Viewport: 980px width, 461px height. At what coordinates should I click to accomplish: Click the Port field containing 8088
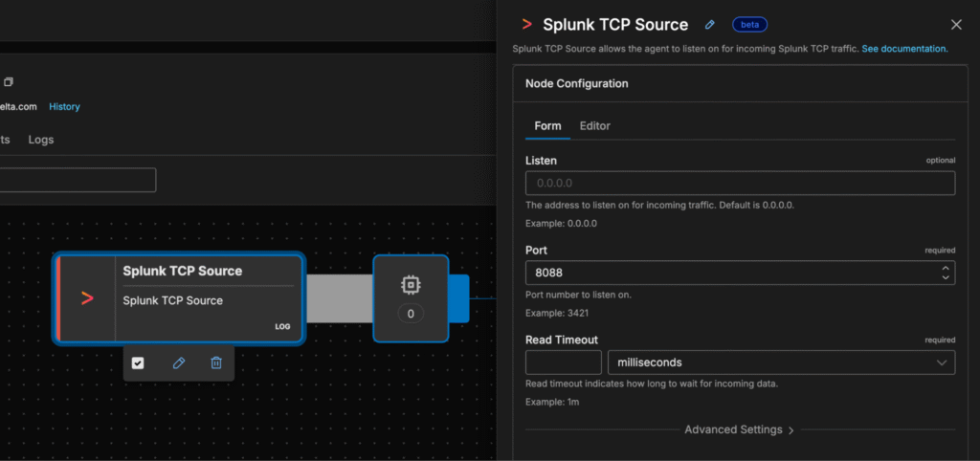point(727,273)
